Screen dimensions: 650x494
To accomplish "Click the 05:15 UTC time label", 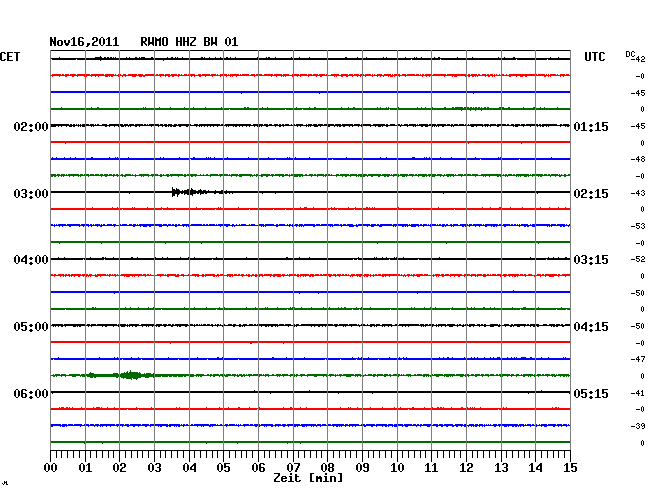I will click(x=591, y=393).
